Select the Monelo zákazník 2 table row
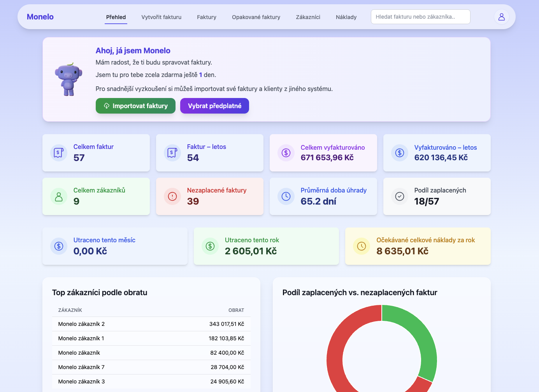539x392 pixels. click(151, 324)
